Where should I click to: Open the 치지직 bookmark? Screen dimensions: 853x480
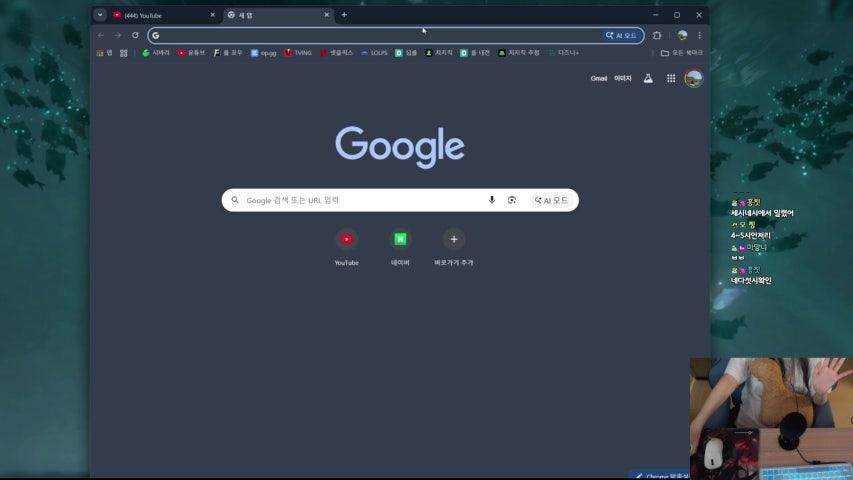click(438, 53)
